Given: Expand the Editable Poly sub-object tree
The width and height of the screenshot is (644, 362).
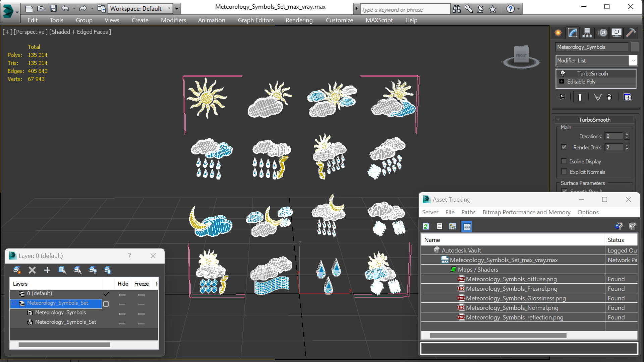Looking at the screenshot, I should pyautogui.click(x=562, y=81).
